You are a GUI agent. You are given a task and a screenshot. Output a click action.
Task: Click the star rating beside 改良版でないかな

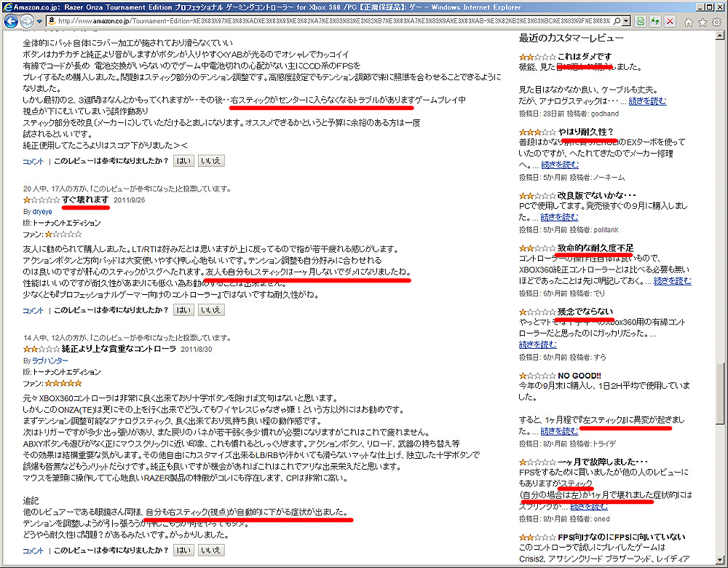pos(537,196)
